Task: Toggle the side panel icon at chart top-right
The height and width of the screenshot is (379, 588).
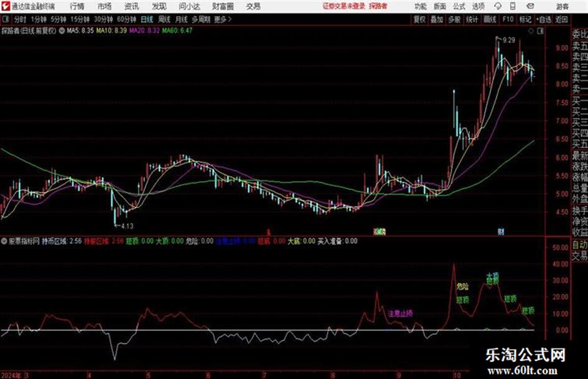Action: tap(540, 31)
